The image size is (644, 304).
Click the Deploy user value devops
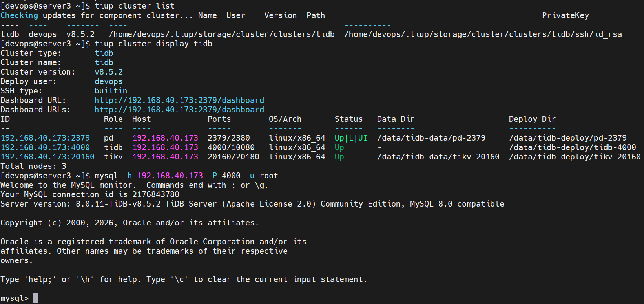pos(109,81)
